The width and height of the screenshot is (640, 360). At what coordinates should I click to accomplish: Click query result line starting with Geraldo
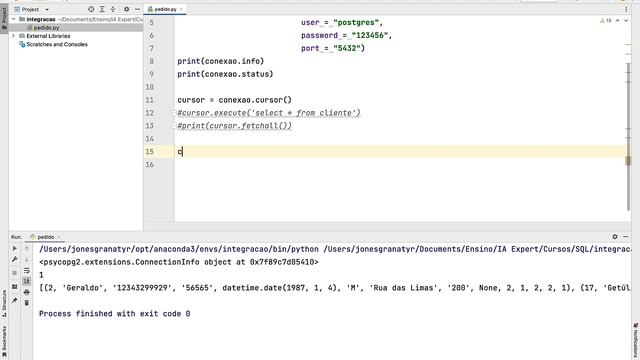pos(335,288)
